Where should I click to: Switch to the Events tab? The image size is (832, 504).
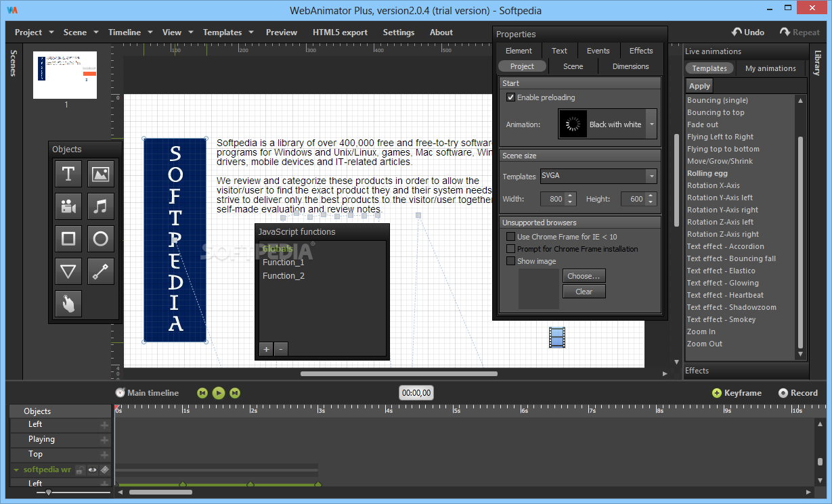click(598, 51)
